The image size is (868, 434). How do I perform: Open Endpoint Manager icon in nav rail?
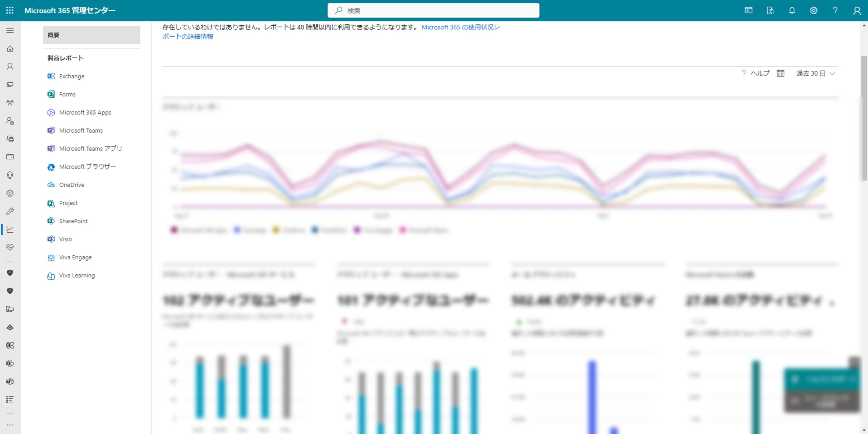(10, 309)
